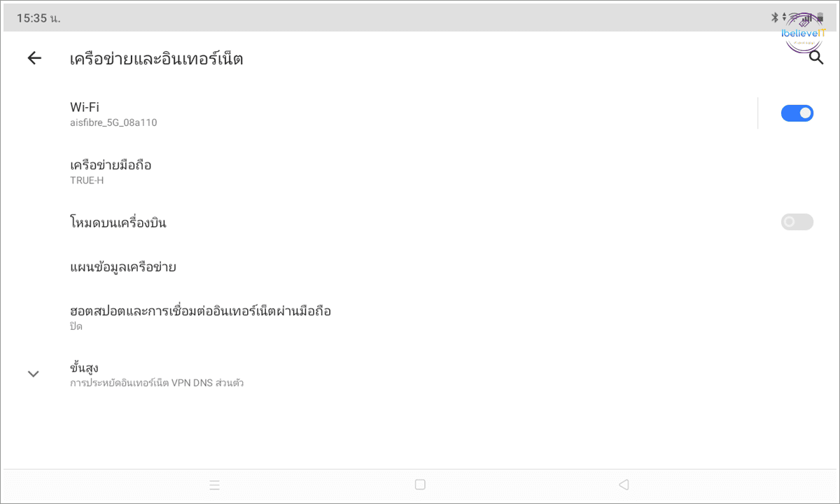Tap the back arrow beside the page title
Viewport: 840px width, 504px height.
click(x=34, y=59)
